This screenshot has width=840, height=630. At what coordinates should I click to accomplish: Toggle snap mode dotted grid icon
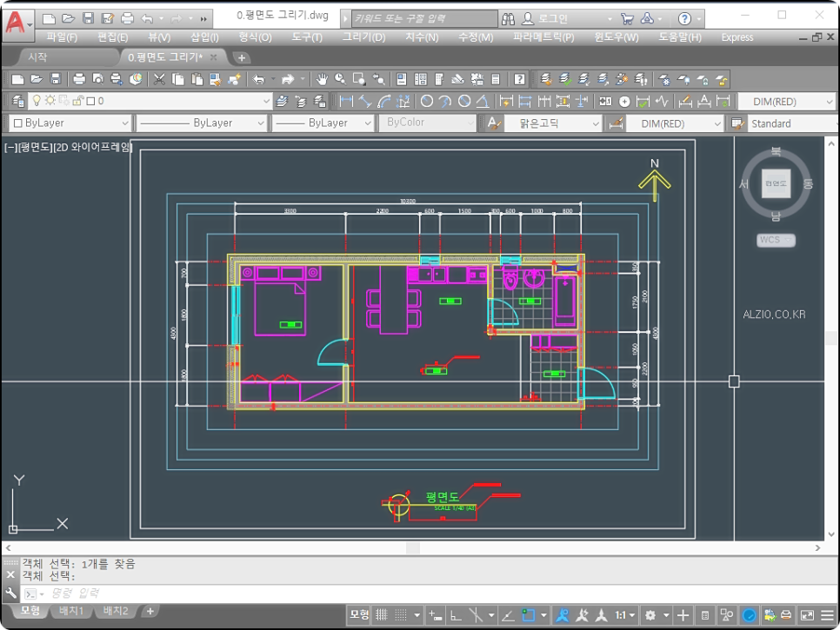click(401, 615)
